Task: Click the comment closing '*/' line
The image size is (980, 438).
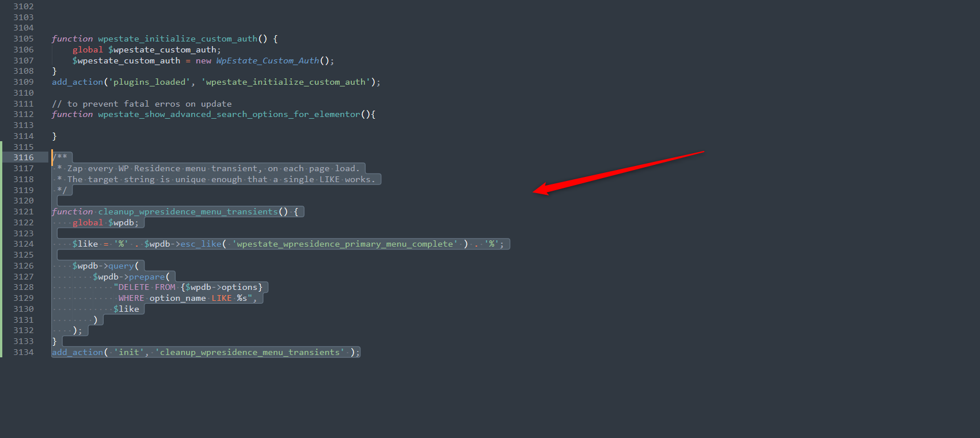Action: pos(62,190)
